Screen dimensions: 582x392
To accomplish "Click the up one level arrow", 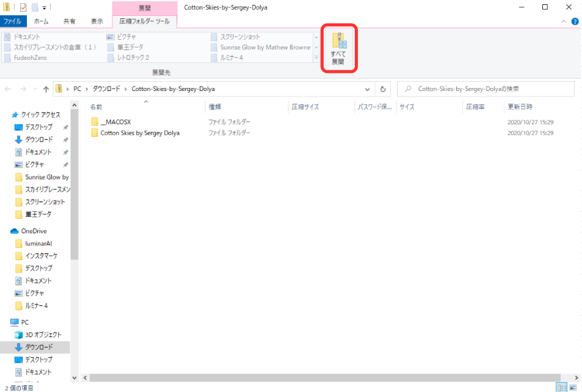I will [x=46, y=89].
